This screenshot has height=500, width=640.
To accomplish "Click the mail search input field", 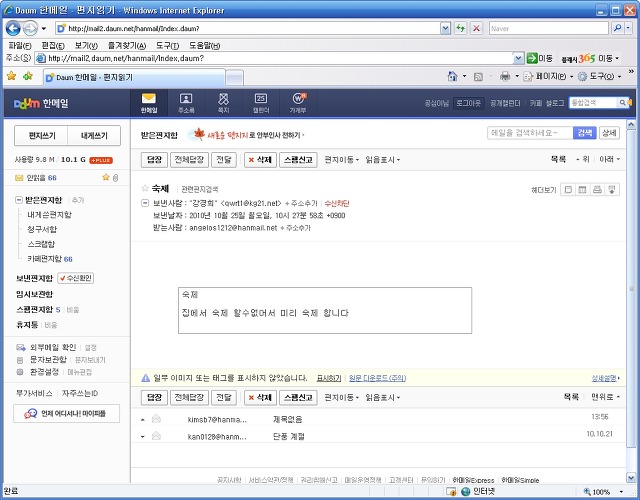I will (x=530, y=133).
